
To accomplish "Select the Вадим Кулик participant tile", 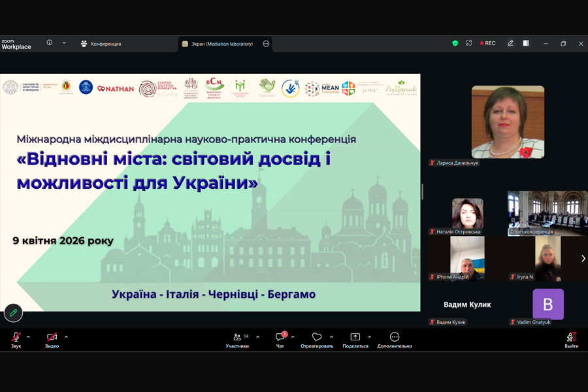I will click(x=467, y=304).
